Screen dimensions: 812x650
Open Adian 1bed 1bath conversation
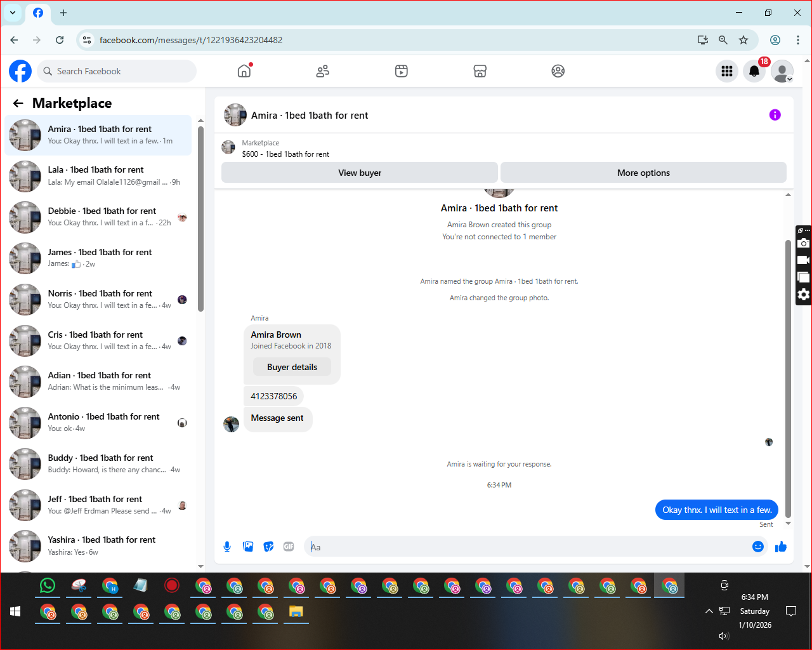[98, 381]
